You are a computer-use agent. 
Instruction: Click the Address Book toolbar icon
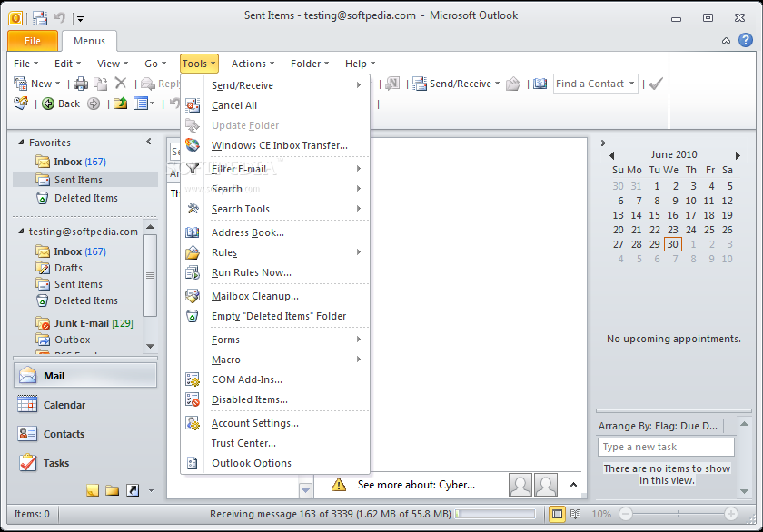540,84
